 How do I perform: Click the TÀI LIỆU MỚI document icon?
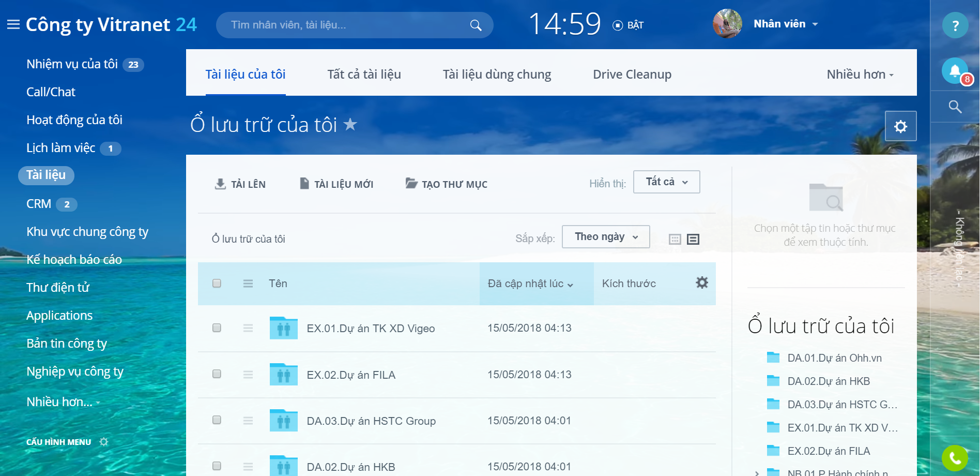[x=304, y=183]
